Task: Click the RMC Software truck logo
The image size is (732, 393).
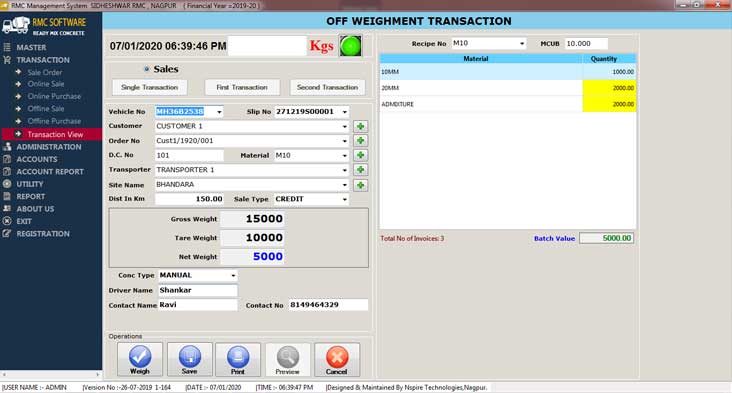Action: click(16, 25)
